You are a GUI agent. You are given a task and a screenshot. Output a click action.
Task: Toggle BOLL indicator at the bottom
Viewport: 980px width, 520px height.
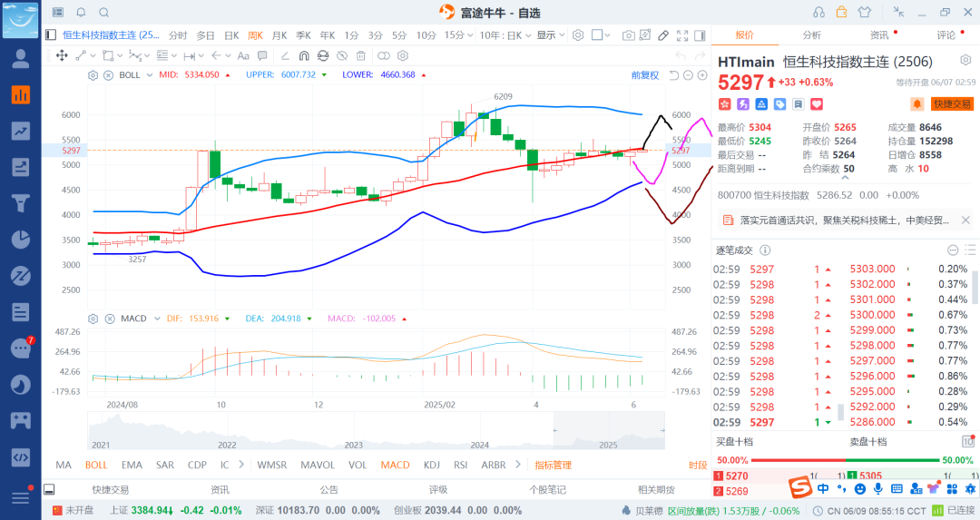(96, 465)
